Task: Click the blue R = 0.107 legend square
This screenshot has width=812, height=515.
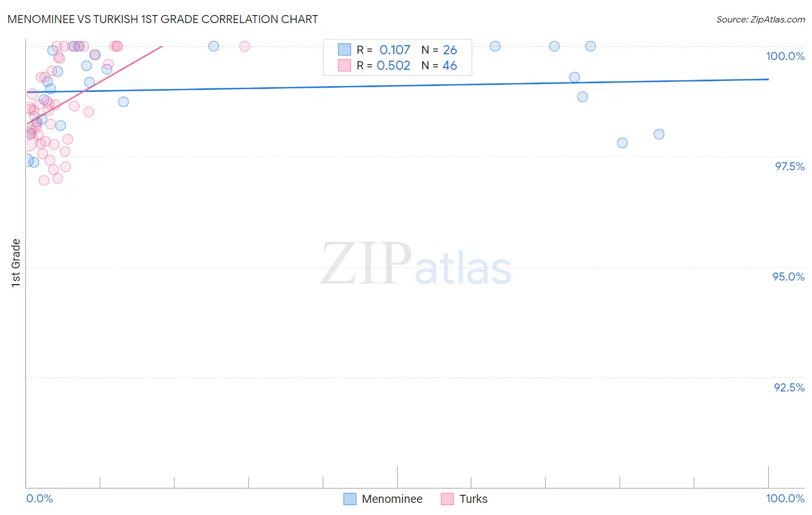Action: tap(344, 50)
